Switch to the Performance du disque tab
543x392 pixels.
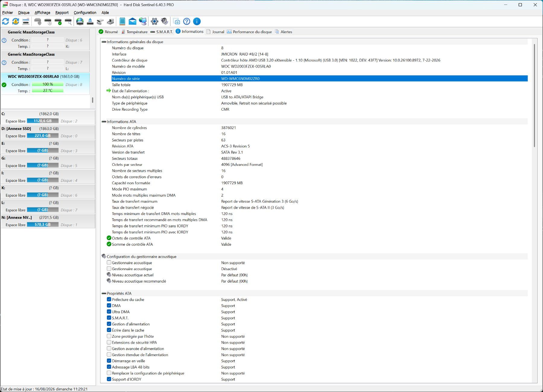tap(249, 32)
